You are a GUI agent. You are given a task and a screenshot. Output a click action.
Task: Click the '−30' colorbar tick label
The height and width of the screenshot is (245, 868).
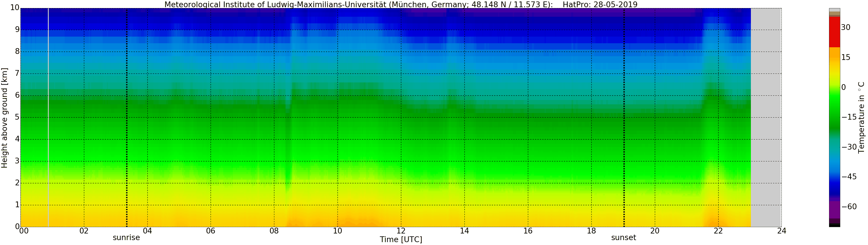pos(849,147)
